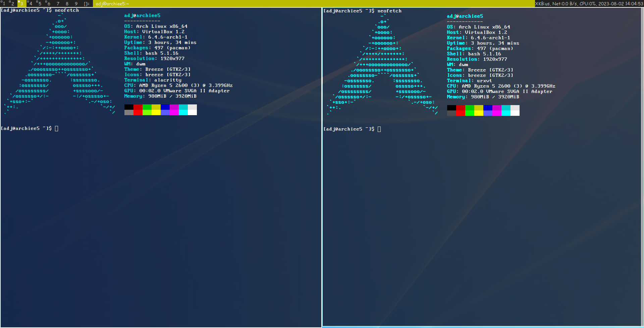
Task: Click the client square indicator on tag 1
Action: coord(2,2)
